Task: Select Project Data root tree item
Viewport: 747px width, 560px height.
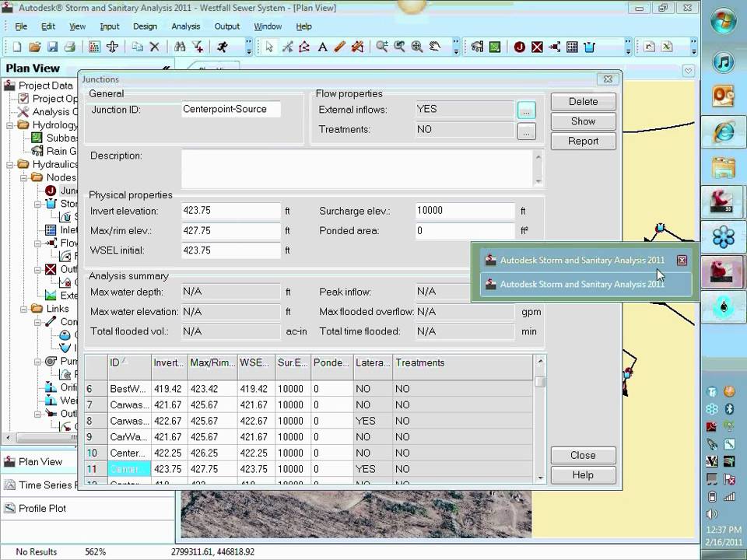Action: (39, 86)
